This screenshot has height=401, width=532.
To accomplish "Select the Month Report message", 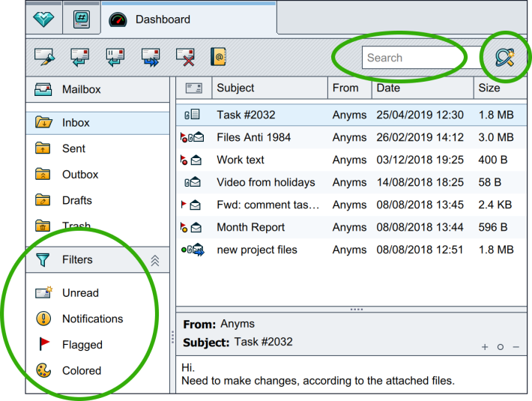I will click(351, 227).
